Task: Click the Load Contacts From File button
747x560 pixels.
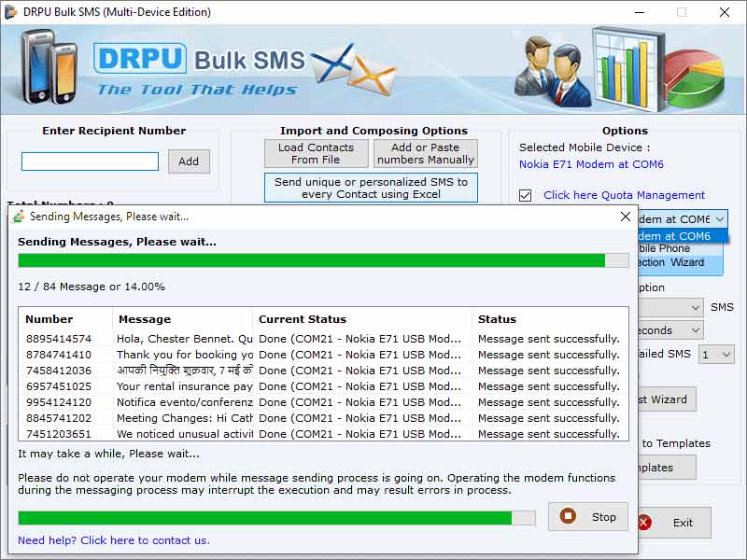Action: click(317, 154)
